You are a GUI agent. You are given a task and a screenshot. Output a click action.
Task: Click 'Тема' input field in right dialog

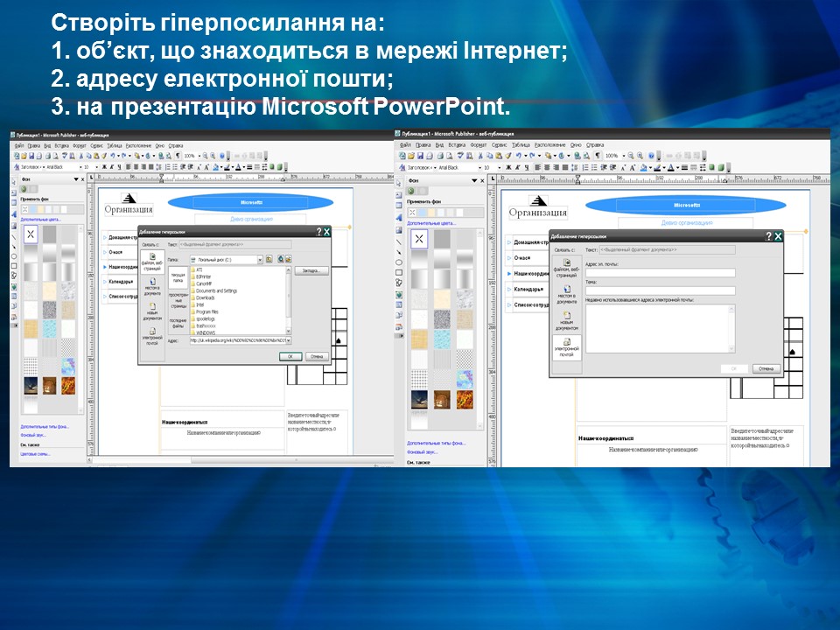(x=661, y=290)
